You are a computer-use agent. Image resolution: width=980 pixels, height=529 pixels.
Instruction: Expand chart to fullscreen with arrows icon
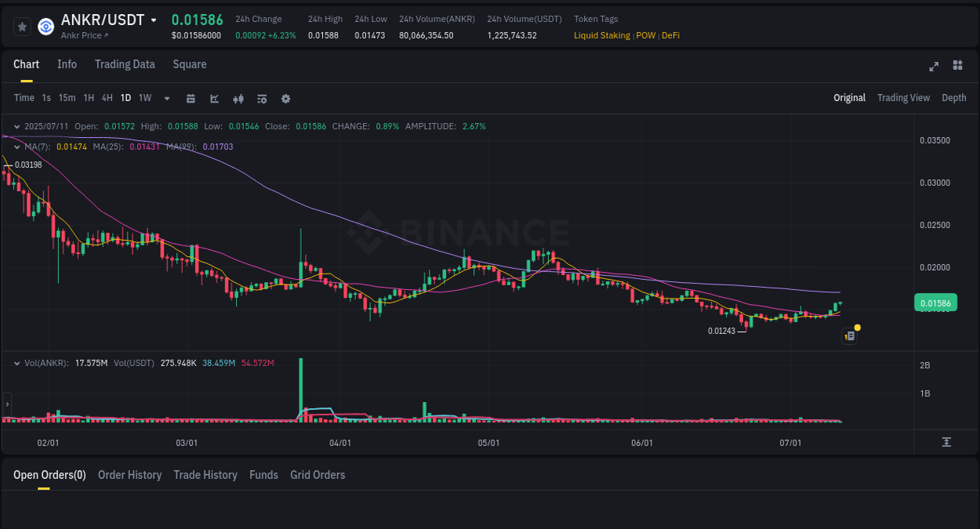(x=934, y=67)
